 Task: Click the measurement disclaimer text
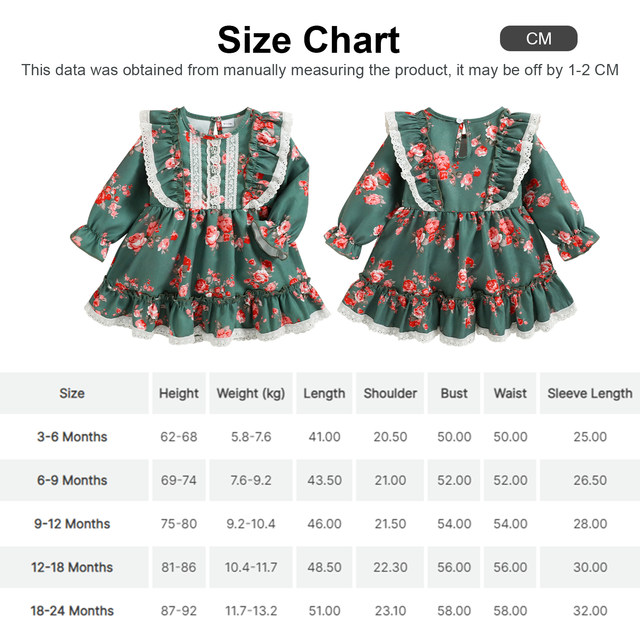point(320,70)
